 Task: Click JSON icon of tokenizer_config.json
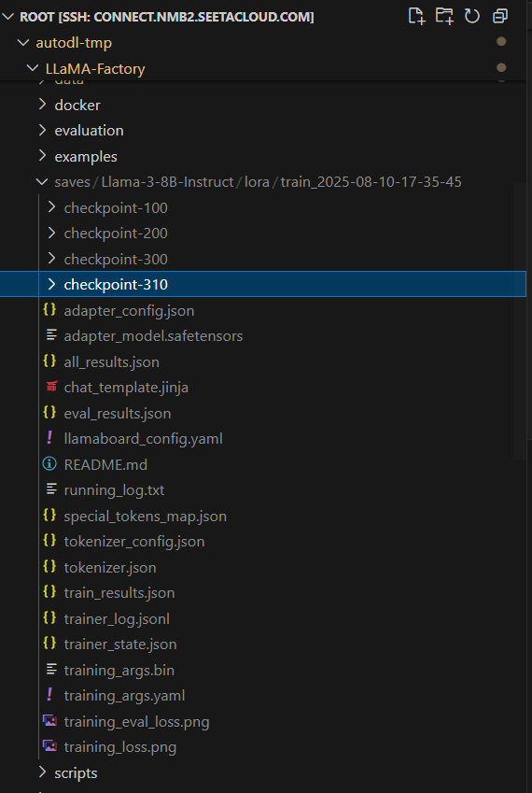49,541
